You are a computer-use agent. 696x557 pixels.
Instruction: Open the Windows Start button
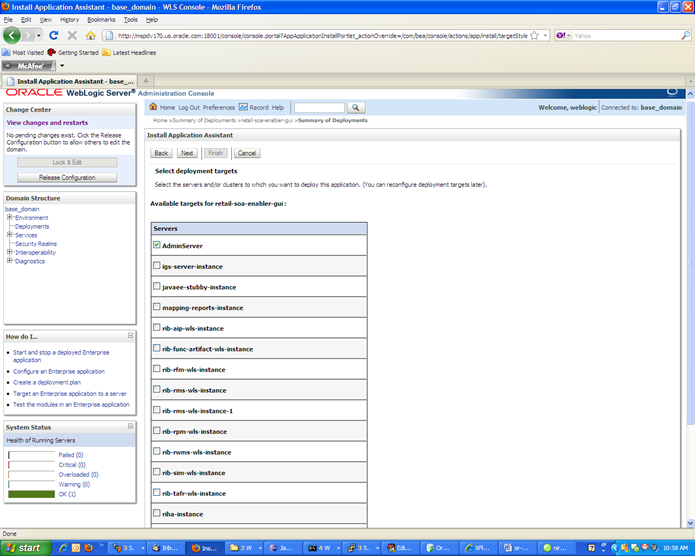pos(25,548)
